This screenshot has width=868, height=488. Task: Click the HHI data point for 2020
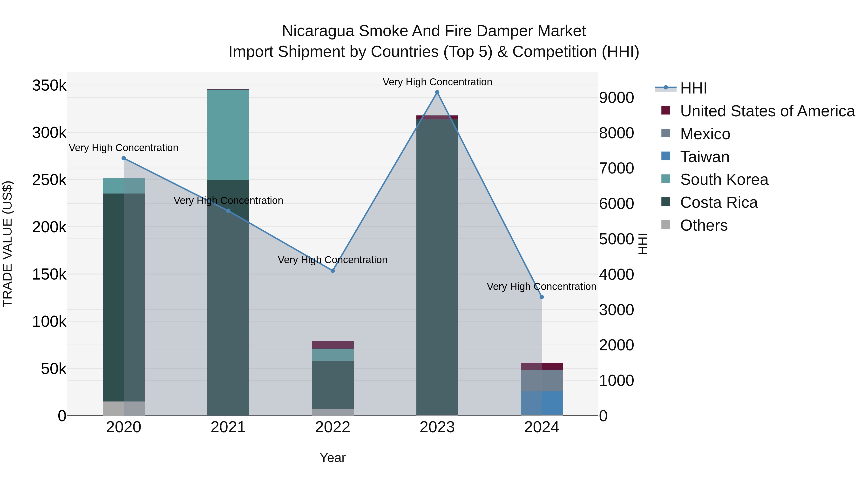pyautogui.click(x=124, y=158)
